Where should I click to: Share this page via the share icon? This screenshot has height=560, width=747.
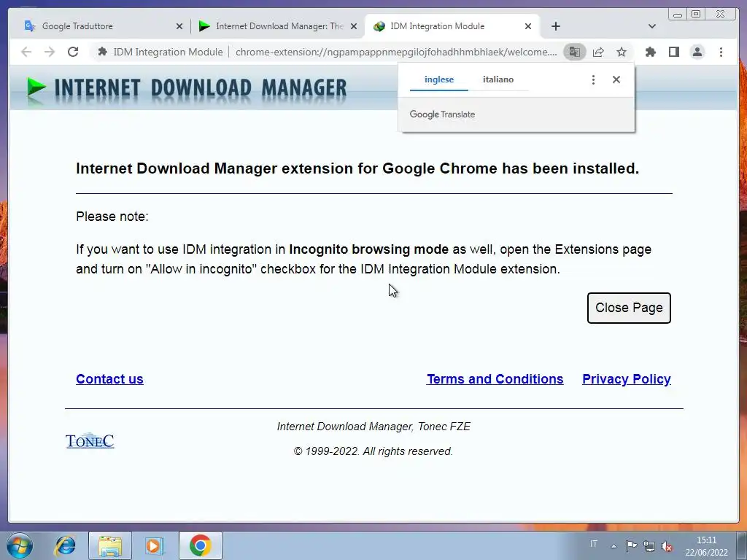coord(598,52)
